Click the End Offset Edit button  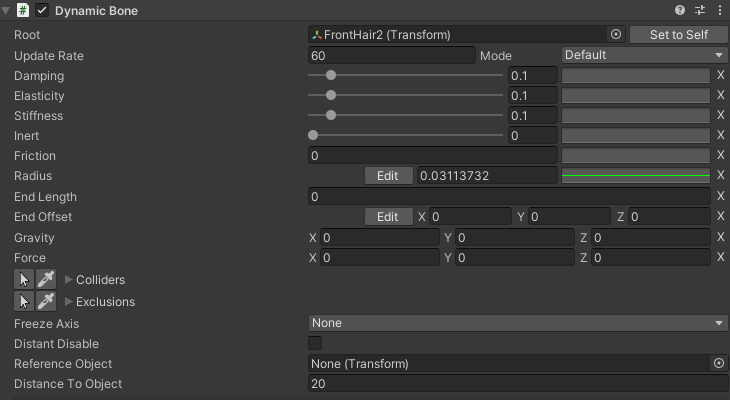388,217
